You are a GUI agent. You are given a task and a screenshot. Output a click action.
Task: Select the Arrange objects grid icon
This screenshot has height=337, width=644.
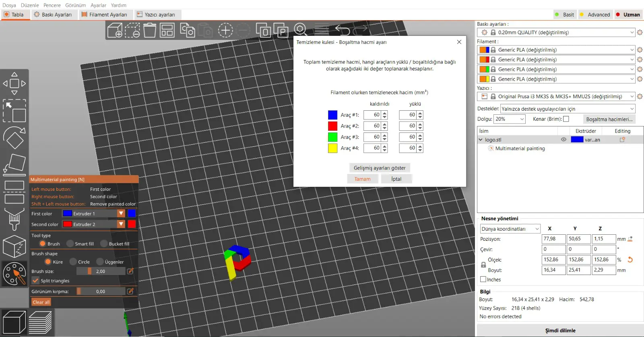167,30
